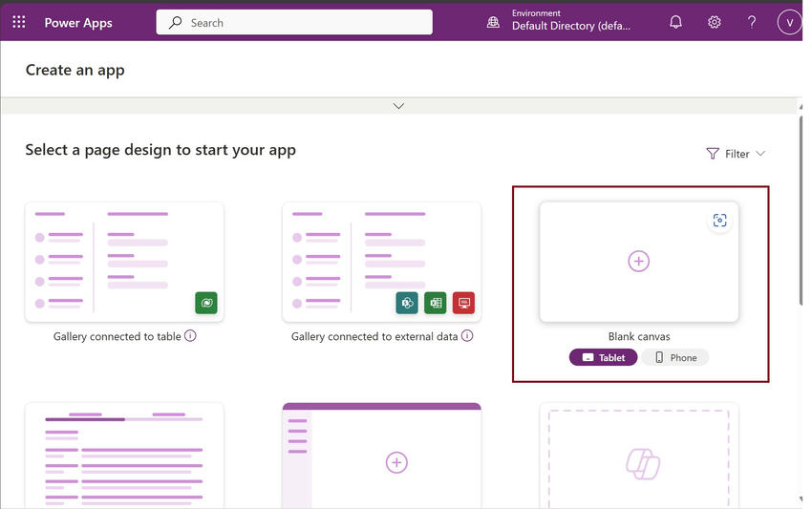Screen dimensions: 812x509
Task: Click the Create an app heading
Action: pos(75,70)
